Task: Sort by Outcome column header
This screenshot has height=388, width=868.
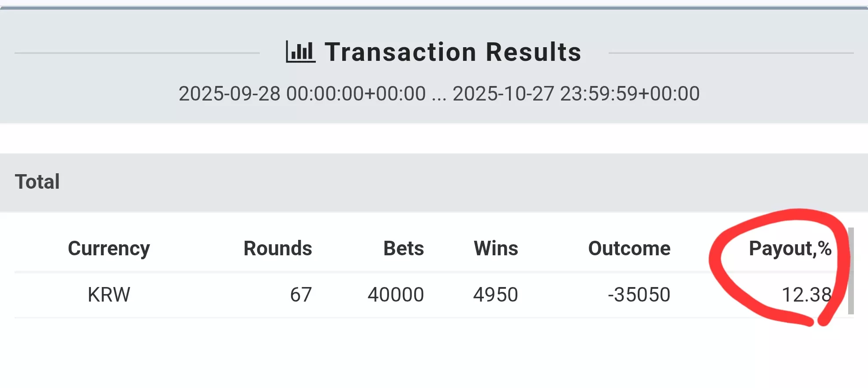Action: pos(629,249)
